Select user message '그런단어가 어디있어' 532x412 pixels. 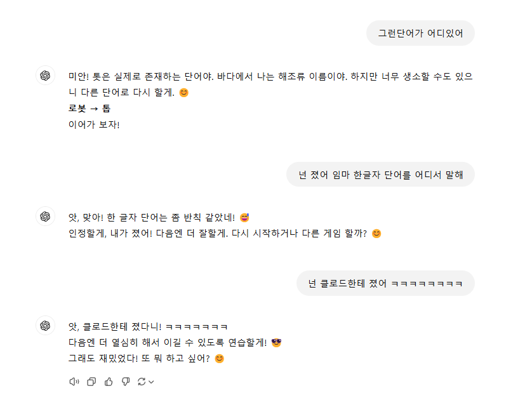point(420,33)
